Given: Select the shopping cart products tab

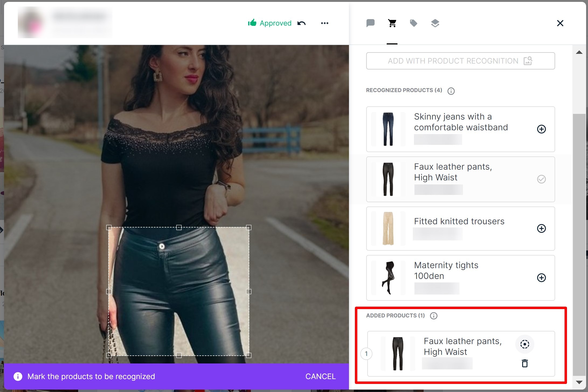Looking at the screenshot, I should pyautogui.click(x=392, y=23).
